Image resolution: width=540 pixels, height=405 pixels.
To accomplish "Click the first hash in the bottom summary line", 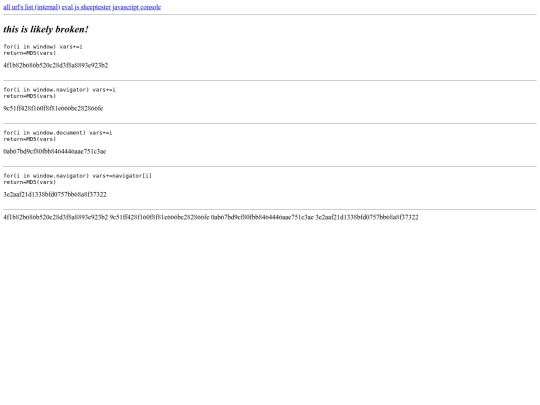I will (x=55, y=217).
